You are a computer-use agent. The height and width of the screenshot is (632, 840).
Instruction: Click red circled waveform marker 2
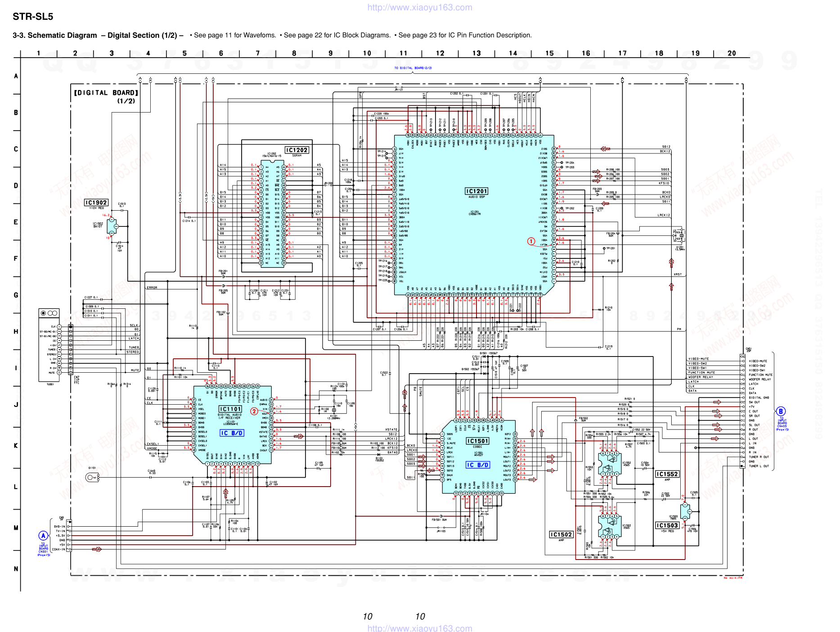coord(254,411)
